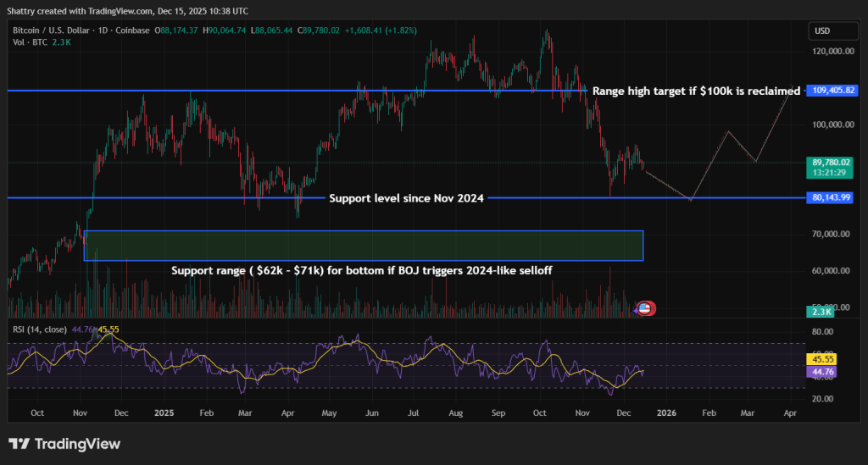Click the 80,143.99 blue price label
This screenshot has width=868, height=465.
point(832,197)
